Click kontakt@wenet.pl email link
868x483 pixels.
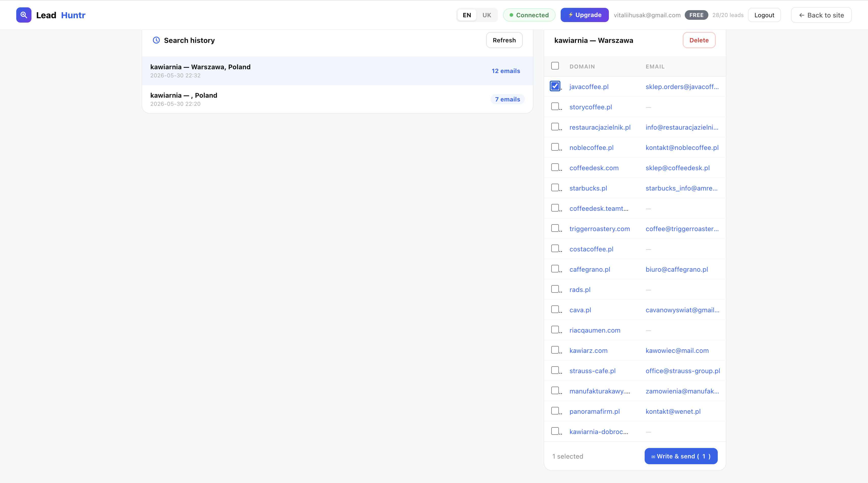[673, 411]
